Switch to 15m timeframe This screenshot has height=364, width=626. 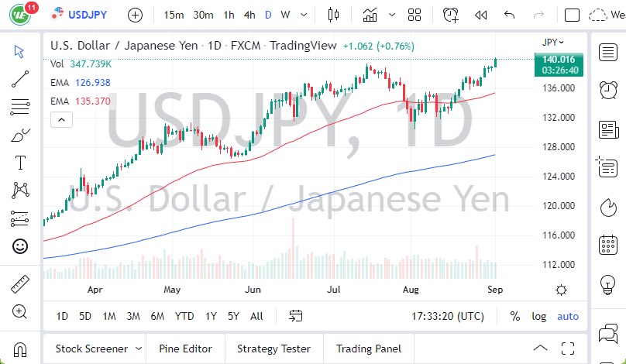(174, 15)
